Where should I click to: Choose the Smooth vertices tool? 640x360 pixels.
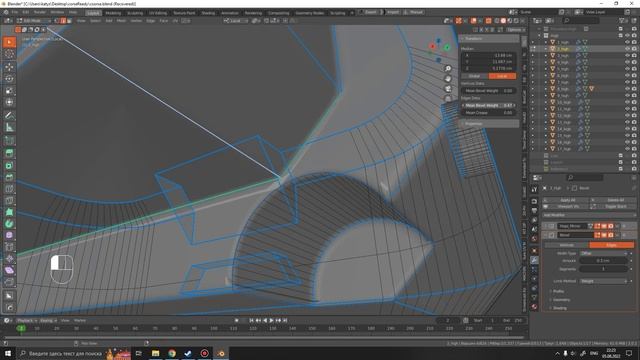[9, 236]
